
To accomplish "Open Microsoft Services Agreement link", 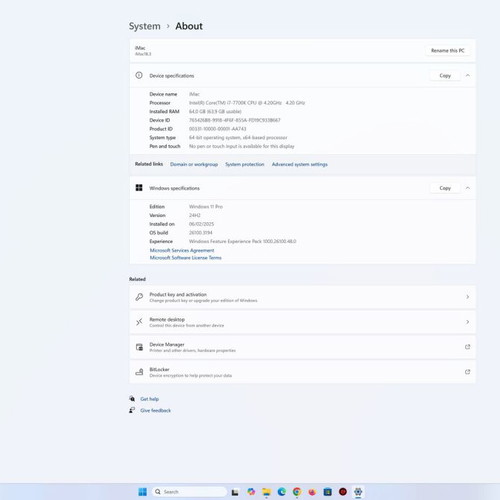I will (x=182, y=250).
